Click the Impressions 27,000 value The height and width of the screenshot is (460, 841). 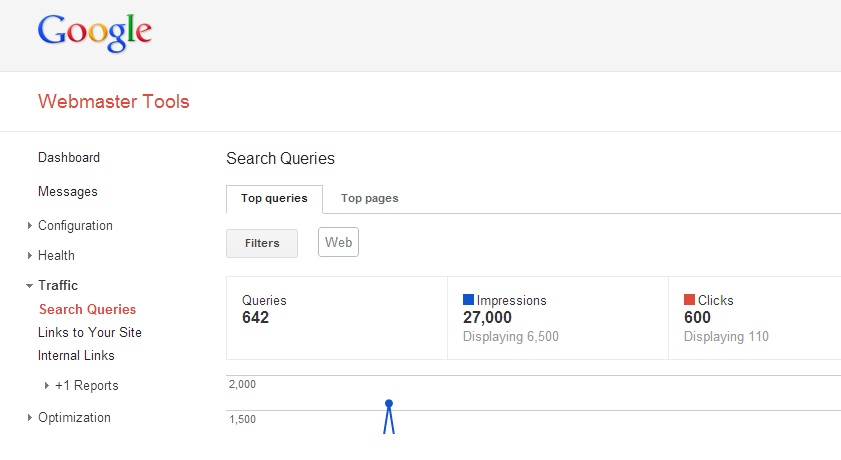coord(487,317)
